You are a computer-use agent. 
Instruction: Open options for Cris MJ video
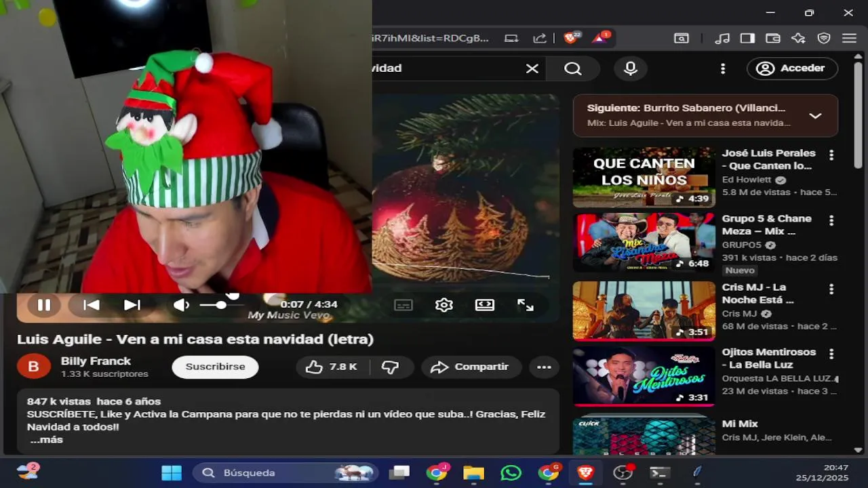click(831, 289)
